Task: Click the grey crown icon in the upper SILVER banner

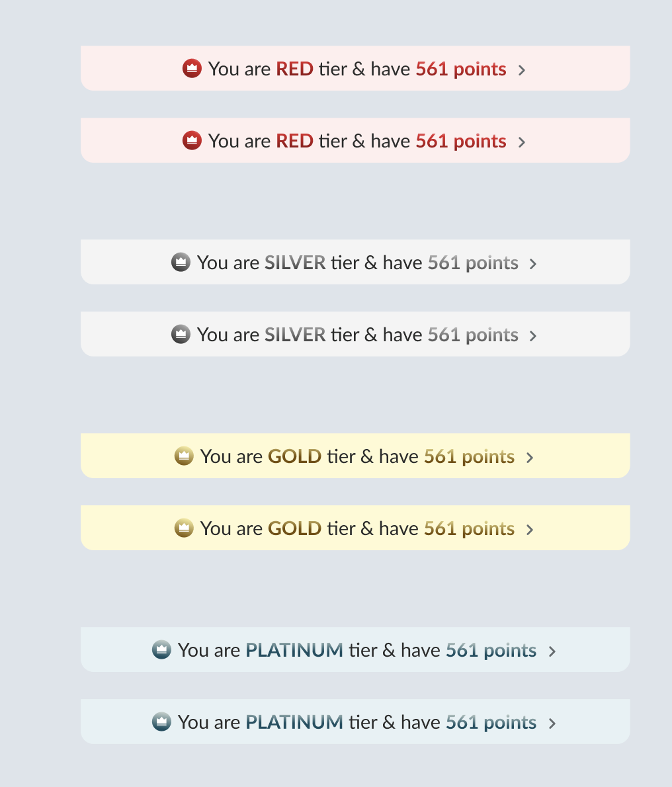Action: point(181,262)
